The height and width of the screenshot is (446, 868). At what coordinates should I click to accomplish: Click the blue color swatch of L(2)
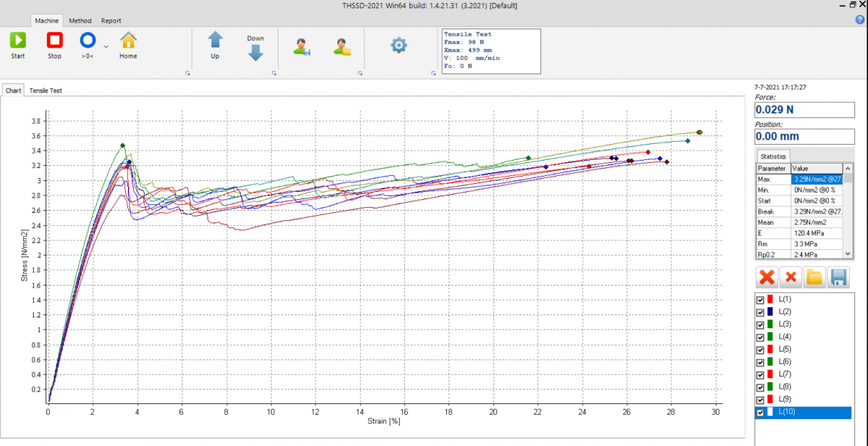click(x=770, y=312)
